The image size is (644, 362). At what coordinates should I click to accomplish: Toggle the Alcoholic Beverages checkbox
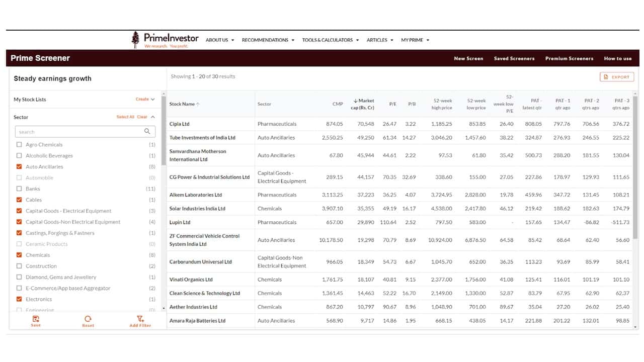(19, 156)
